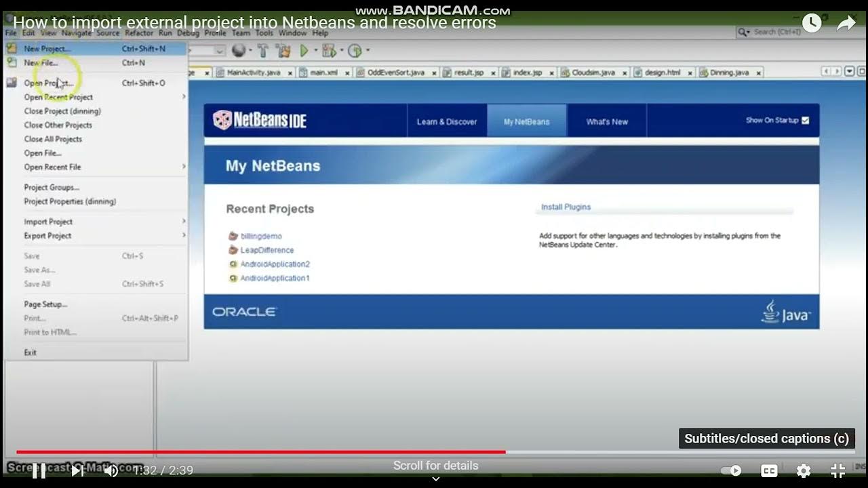Click YouTube Watch later clock icon
868x488 pixels.
tap(812, 24)
